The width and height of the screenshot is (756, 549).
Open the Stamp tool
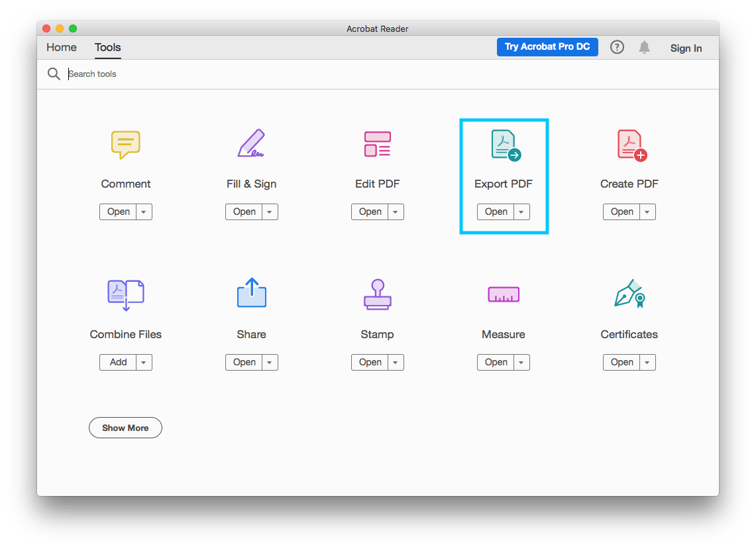click(370, 362)
